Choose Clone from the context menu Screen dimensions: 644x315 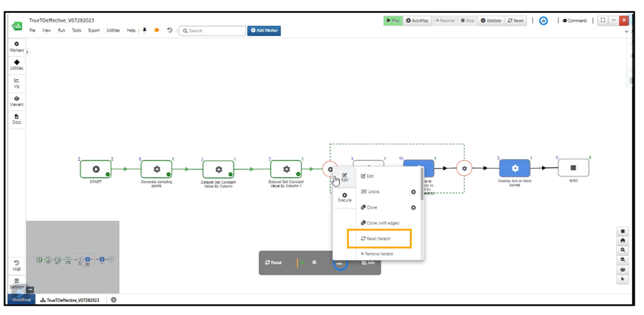point(369,207)
